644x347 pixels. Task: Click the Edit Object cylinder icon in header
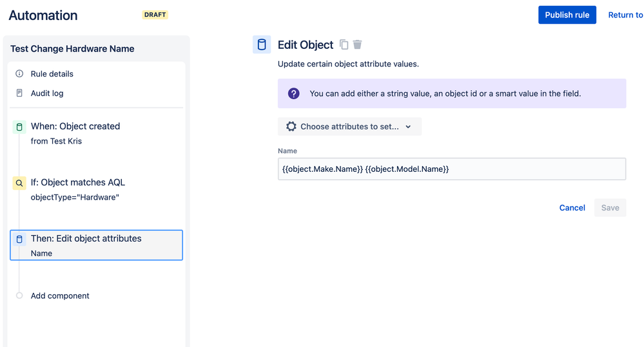coord(262,44)
